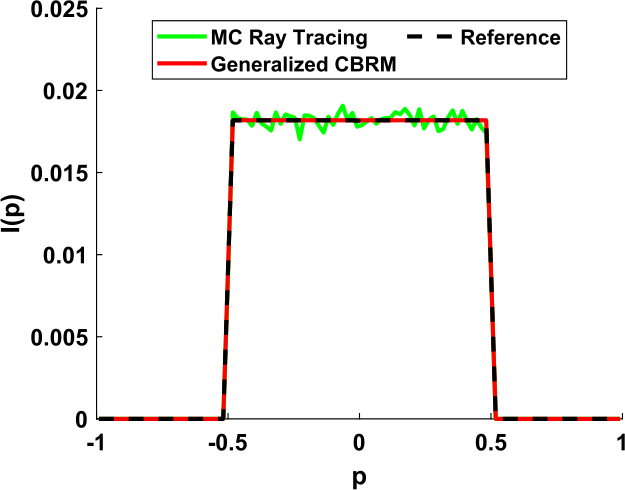Click the y-axis tick value 0.025
Viewport: 625px width, 490px height.
(x=59, y=10)
